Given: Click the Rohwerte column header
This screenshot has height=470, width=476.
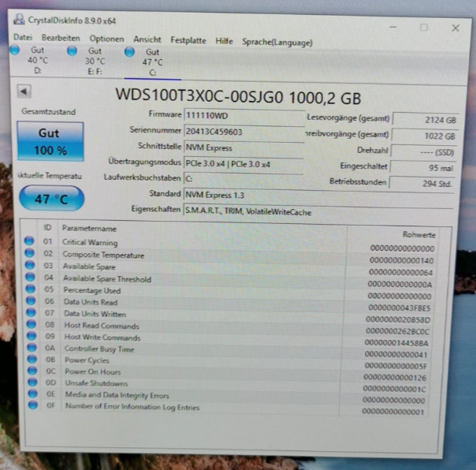Looking at the screenshot, I should [x=419, y=234].
